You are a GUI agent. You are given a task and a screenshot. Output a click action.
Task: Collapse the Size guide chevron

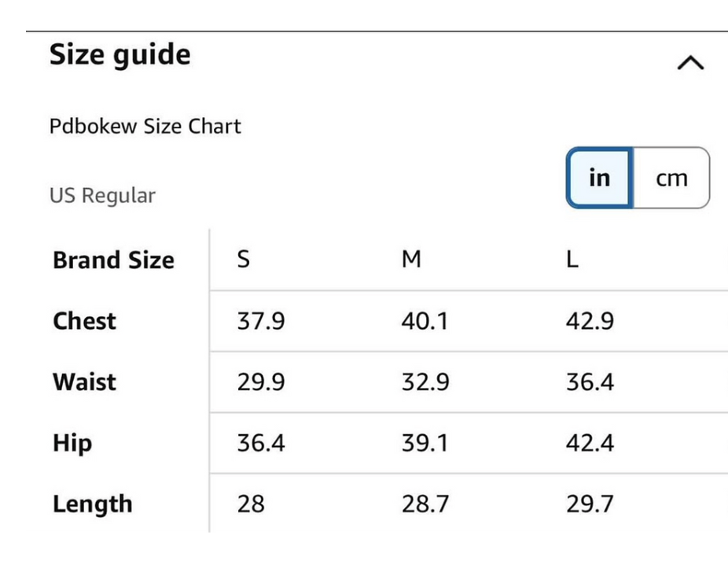point(690,64)
